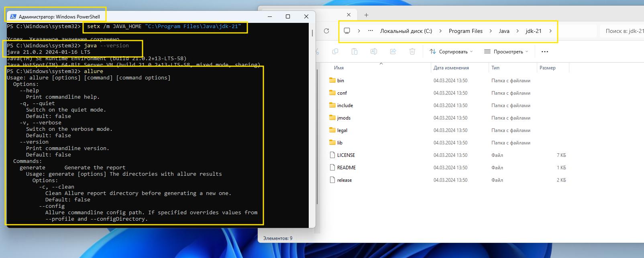Select the lib folder icon
644x258 pixels.
(x=332, y=142)
